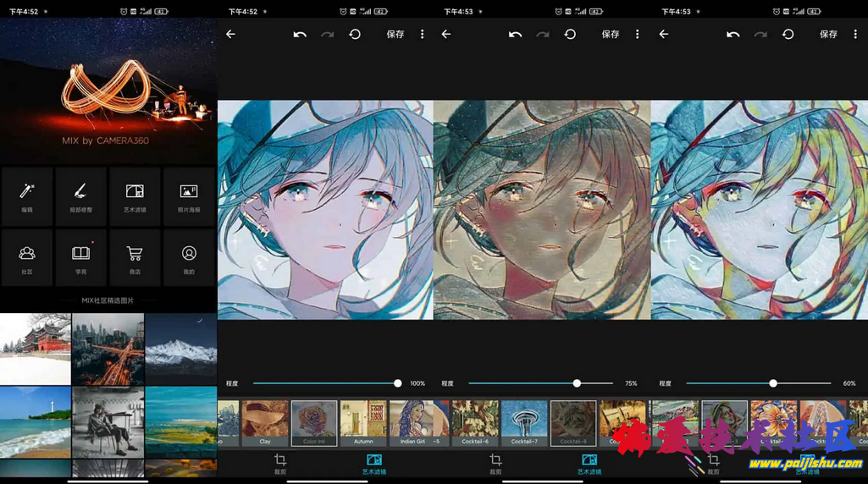
Task: Tap undo in the 100% intensity editor
Action: pyautogui.click(x=300, y=35)
